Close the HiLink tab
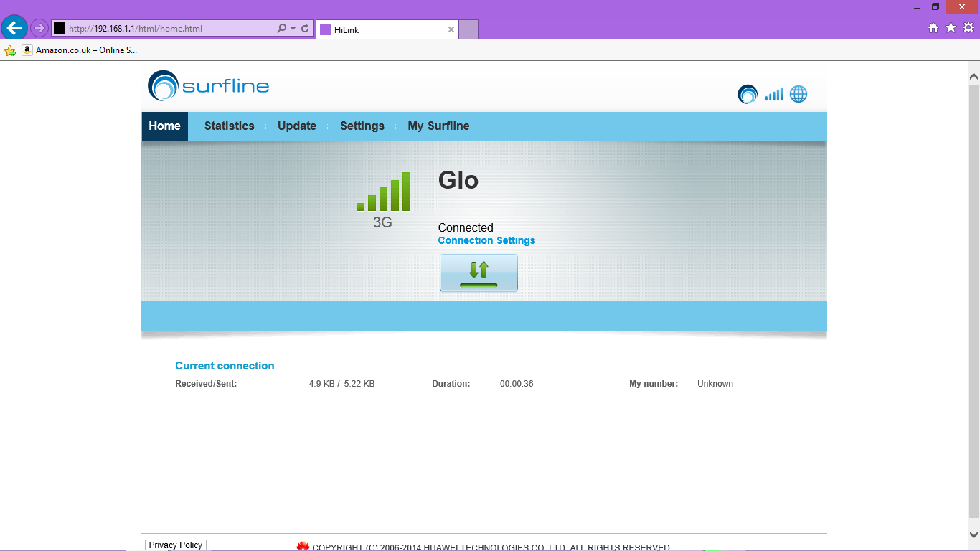The width and height of the screenshot is (980, 551). tap(451, 29)
